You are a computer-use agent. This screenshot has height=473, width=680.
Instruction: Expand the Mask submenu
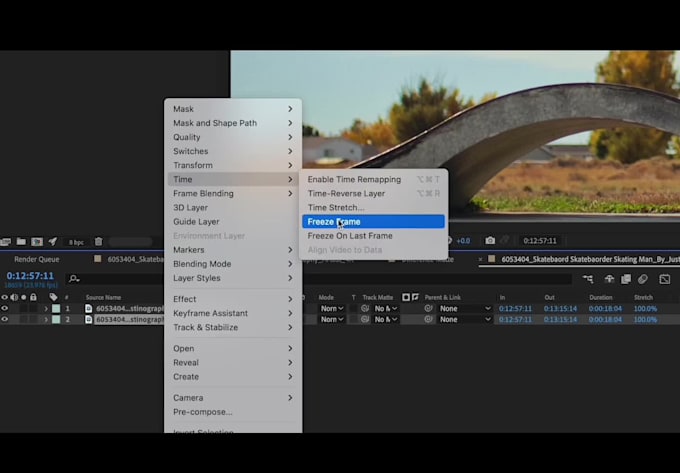click(233, 109)
